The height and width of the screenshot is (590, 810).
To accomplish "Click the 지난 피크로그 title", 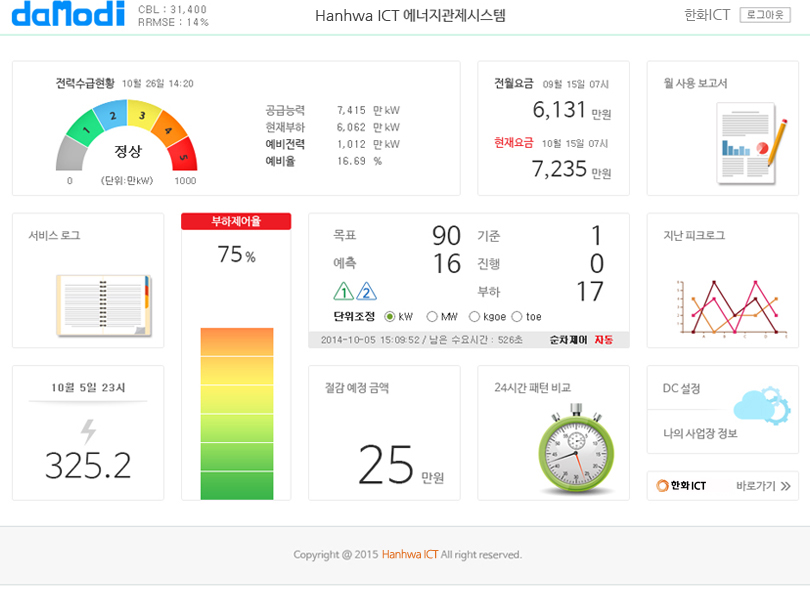I will tap(694, 236).
